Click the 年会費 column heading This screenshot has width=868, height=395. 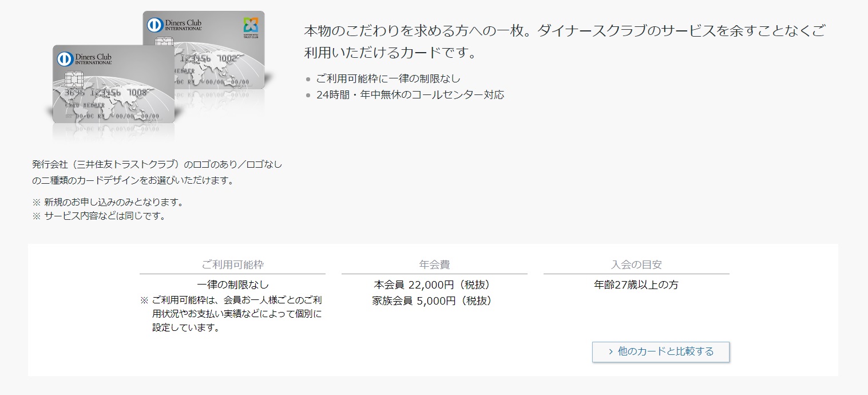[434, 264]
